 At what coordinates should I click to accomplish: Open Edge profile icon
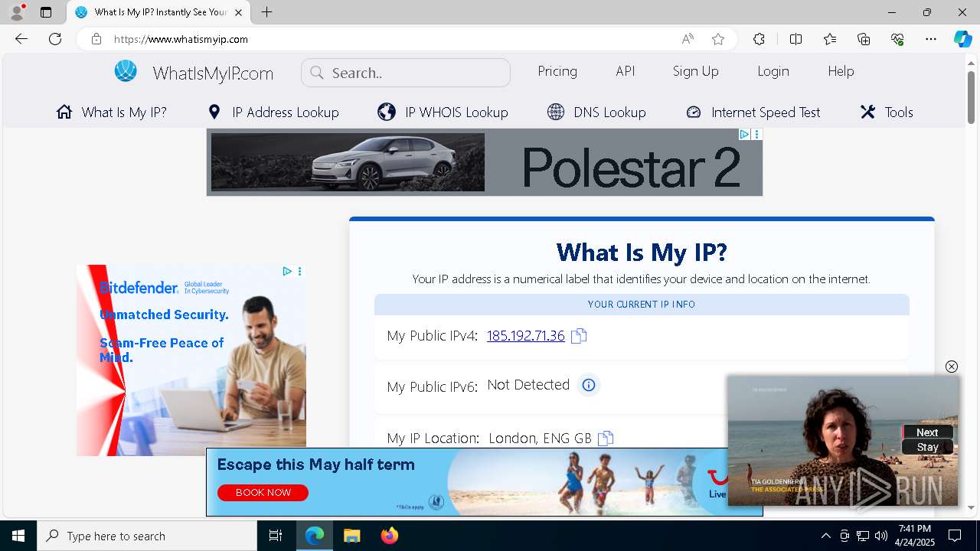(x=16, y=12)
